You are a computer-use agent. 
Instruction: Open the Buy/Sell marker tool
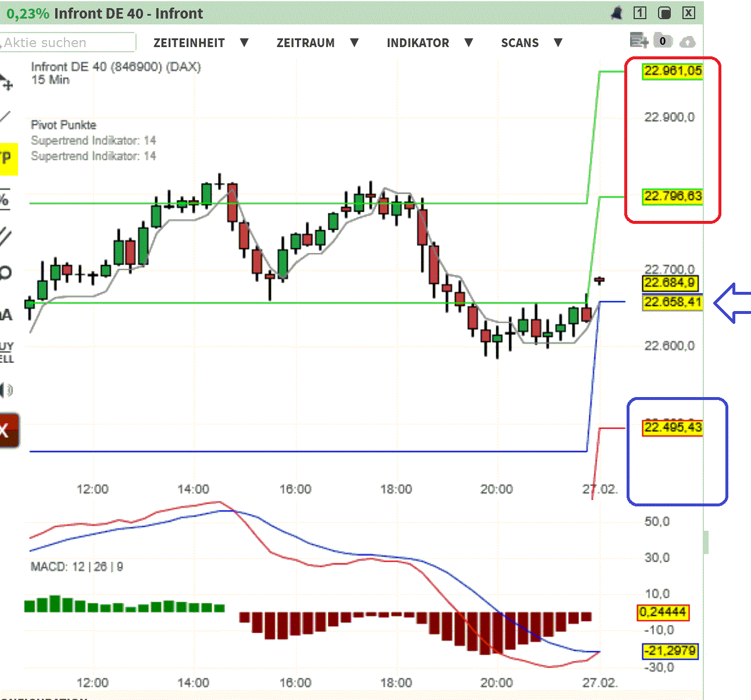tap(6, 352)
